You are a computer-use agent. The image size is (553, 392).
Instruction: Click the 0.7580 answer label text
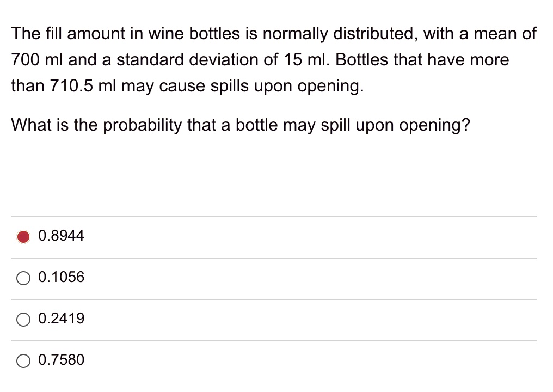tap(61, 360)
